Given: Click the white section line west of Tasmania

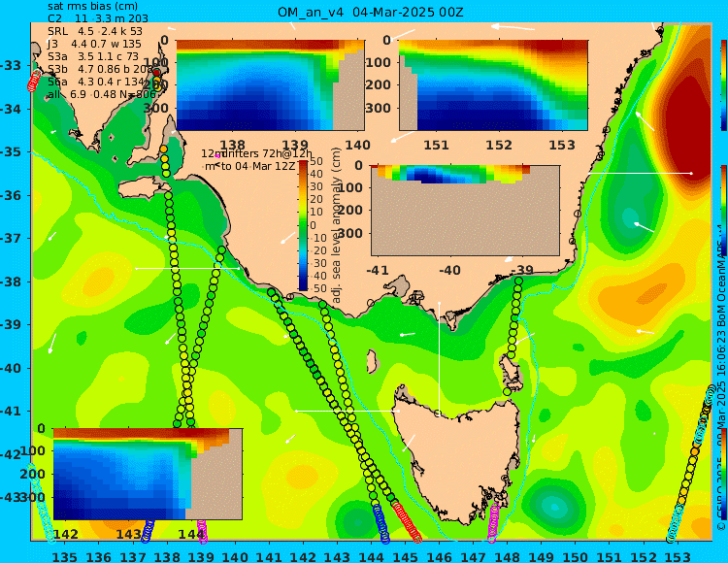Looking at the screenshot, I should (347, 411).
